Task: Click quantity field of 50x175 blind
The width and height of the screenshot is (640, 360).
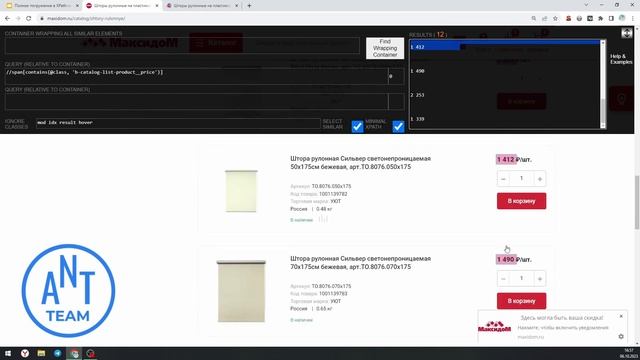Action: pos(521,178)
